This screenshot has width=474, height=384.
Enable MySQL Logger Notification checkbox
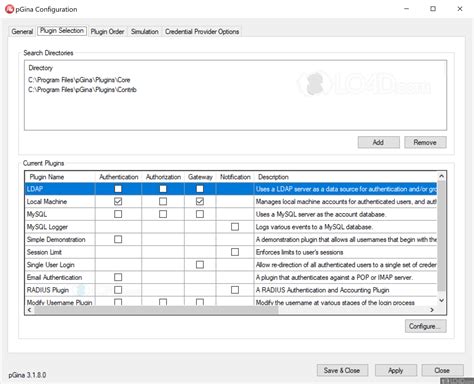coord(235,227)
